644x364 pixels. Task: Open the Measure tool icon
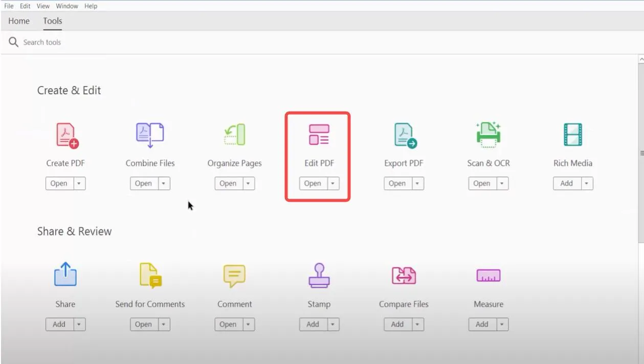[488, 276]
